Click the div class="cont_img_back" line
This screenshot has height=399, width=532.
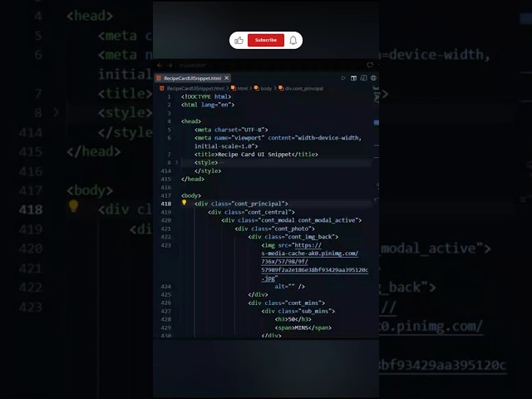coord(293,237)
